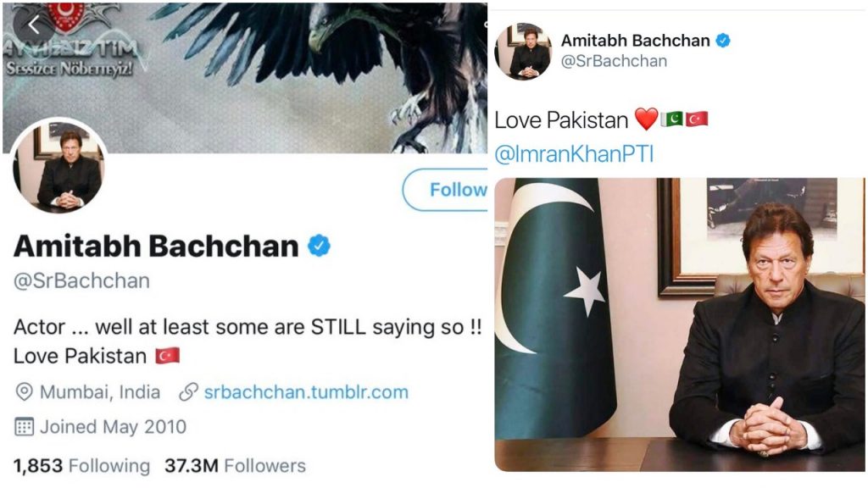Click the eagle header banner image
The height and width of the screenshot is (488, 868).
(x=245, y=77)
